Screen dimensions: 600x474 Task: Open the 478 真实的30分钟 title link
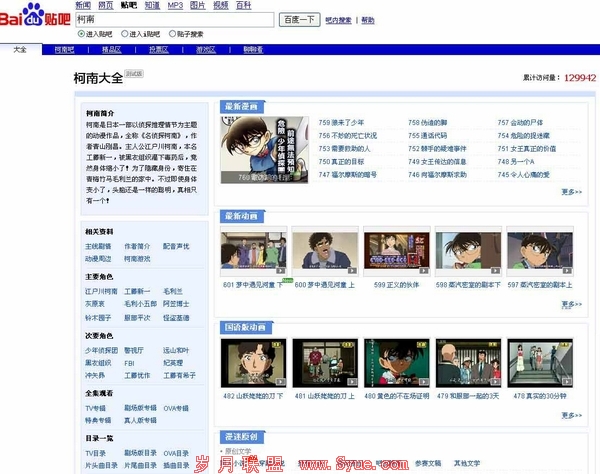[540, 396]
